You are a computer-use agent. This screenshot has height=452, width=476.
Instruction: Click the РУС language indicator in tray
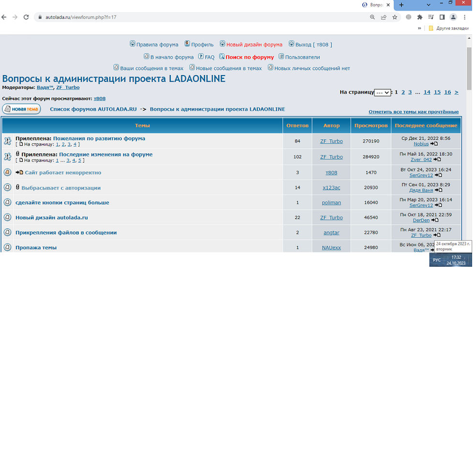(x=436, y=260)
